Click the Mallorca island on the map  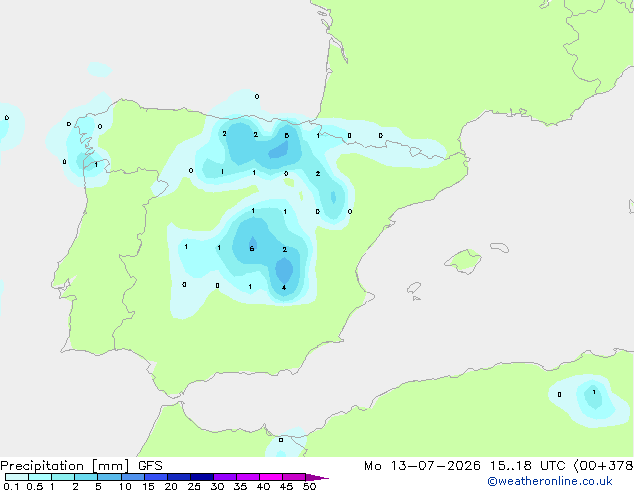point(463,262)
